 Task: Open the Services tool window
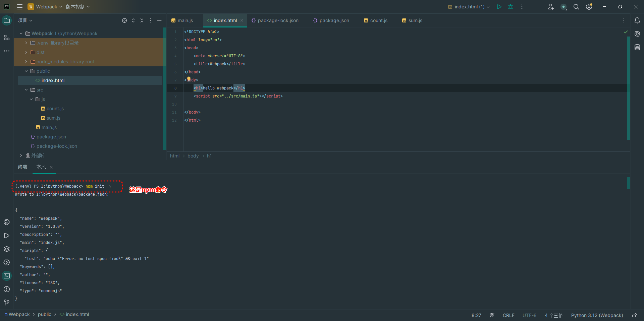tap(7, 262)
